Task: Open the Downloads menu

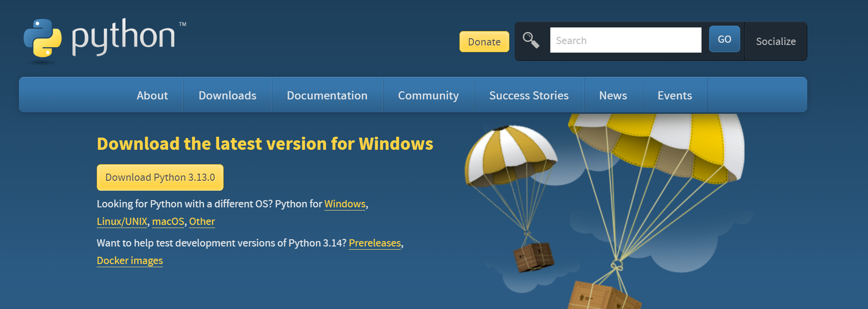Action: [x=228, y=95]
